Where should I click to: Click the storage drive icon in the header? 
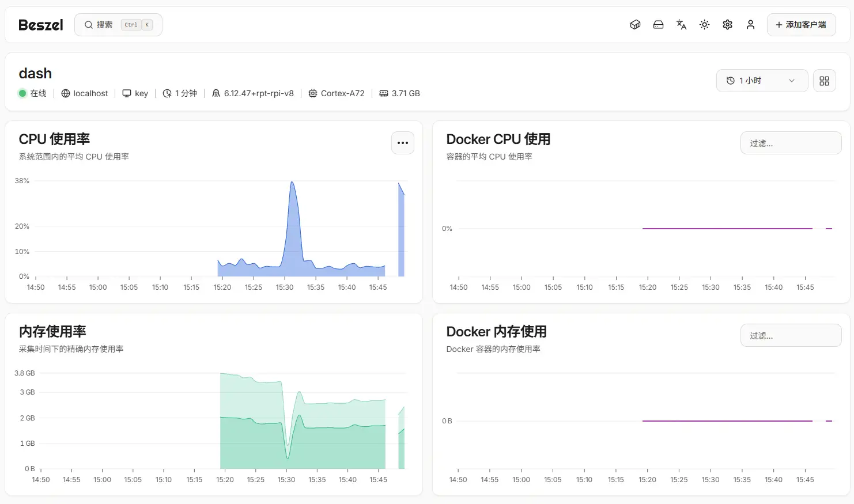coord(658,25)
